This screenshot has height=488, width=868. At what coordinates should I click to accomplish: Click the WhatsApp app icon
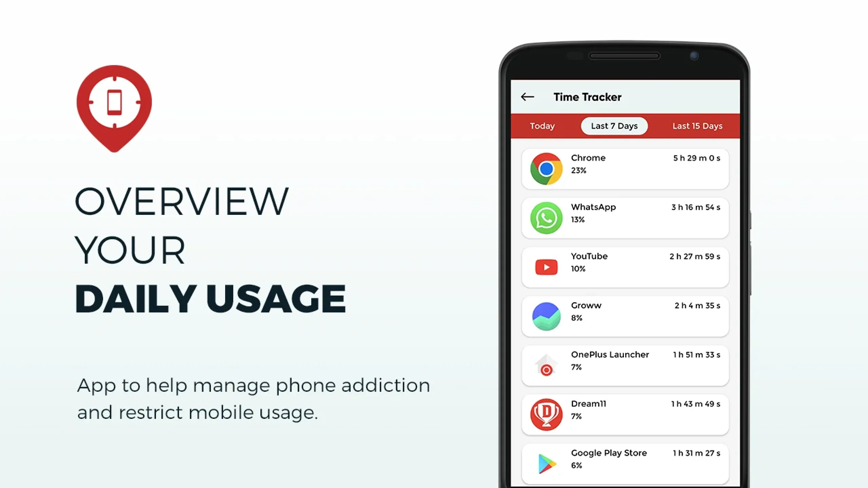click(x=546, y=218)
